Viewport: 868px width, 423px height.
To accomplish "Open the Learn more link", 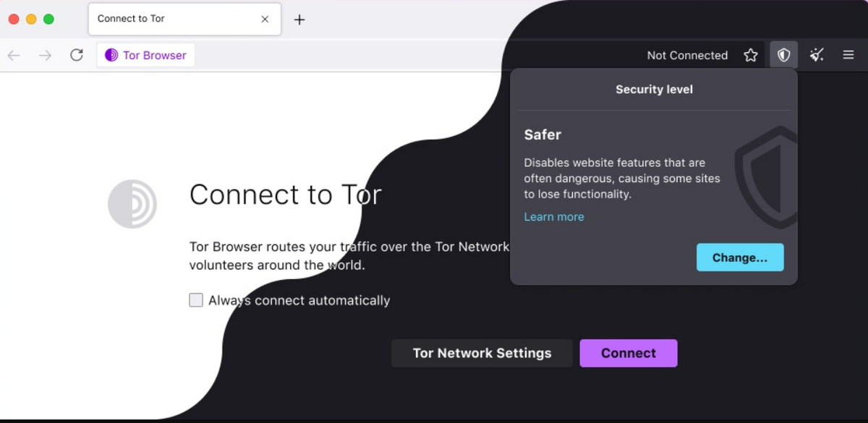I will [554, 217].
